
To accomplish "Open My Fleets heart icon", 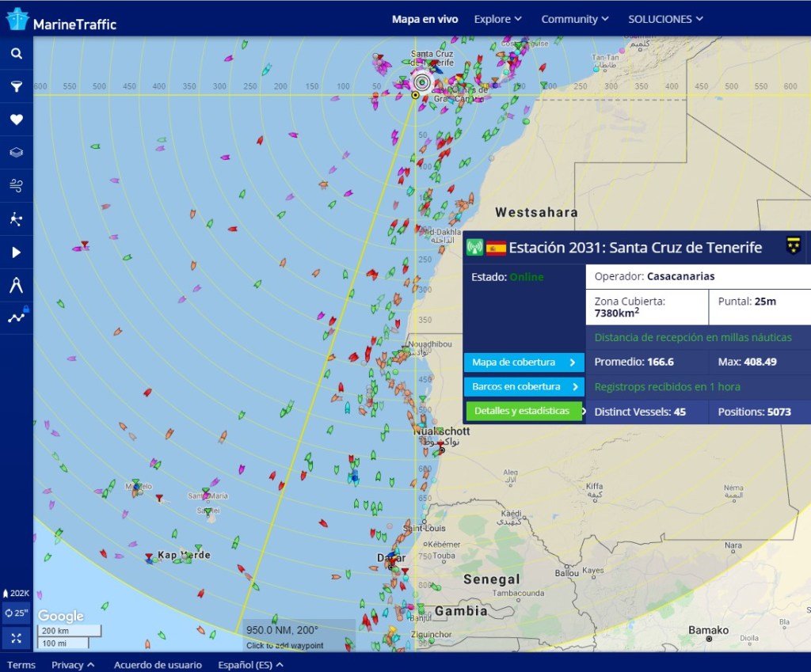I will 17,120.
